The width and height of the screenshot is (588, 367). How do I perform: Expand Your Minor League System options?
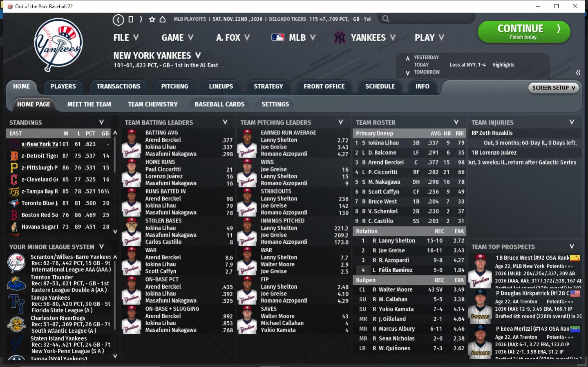pos(101,247)
